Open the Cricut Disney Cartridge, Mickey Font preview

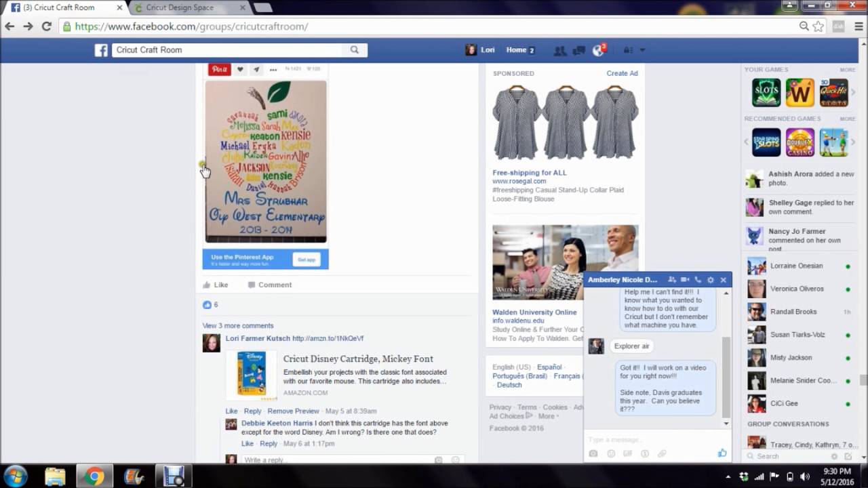pos(358,359)
